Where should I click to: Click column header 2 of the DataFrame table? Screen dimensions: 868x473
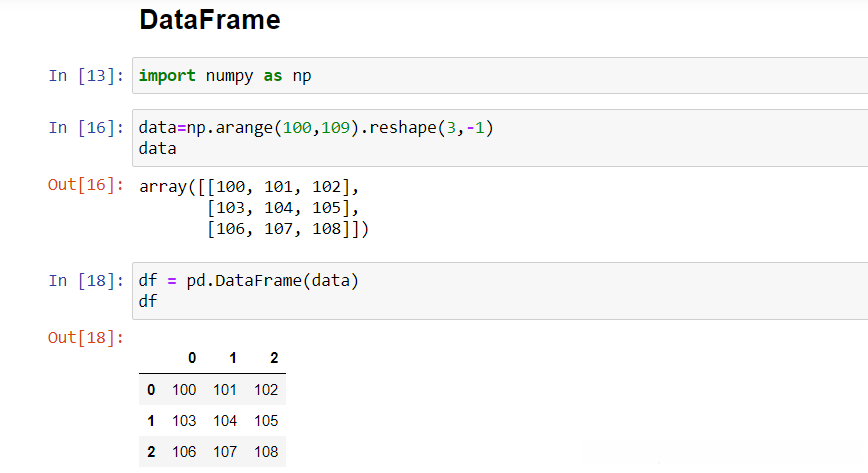point(273,358)
